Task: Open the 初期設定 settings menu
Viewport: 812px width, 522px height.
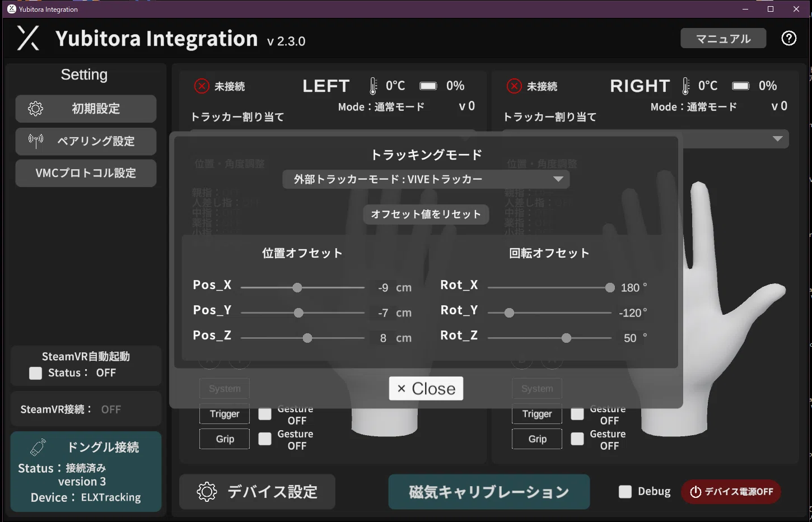Action: 86,109
